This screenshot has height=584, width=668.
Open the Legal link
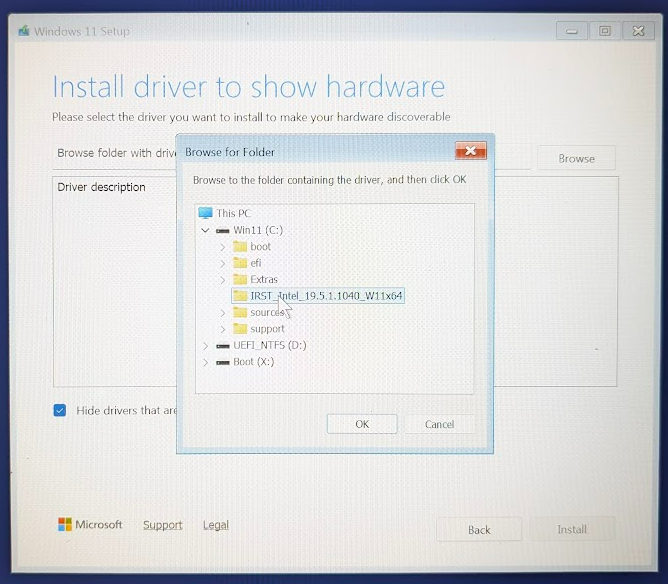216,525
